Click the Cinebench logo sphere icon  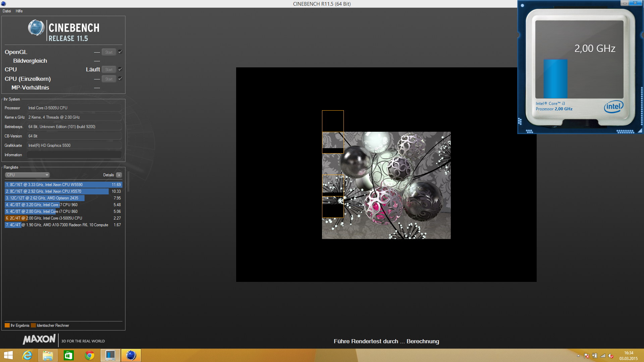tap(36, 28)
